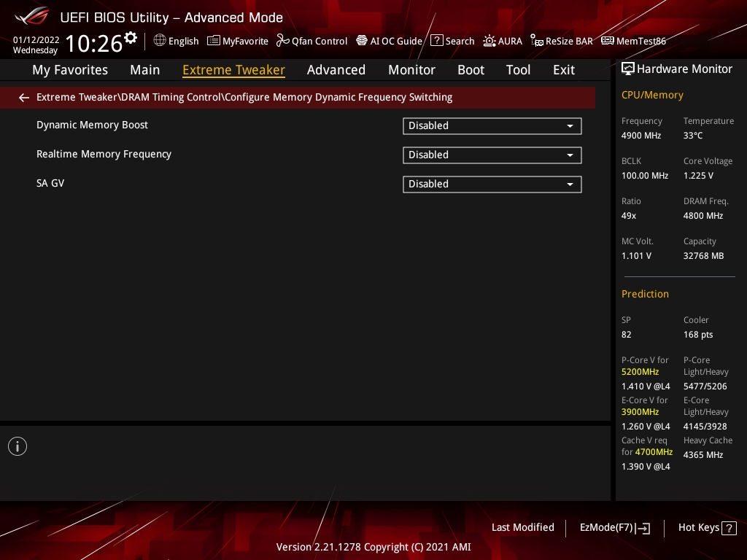The height and width of the screenshot is (560, 747).
Task: Switch to the Advanced tab
Action: [x=336, y=70]
